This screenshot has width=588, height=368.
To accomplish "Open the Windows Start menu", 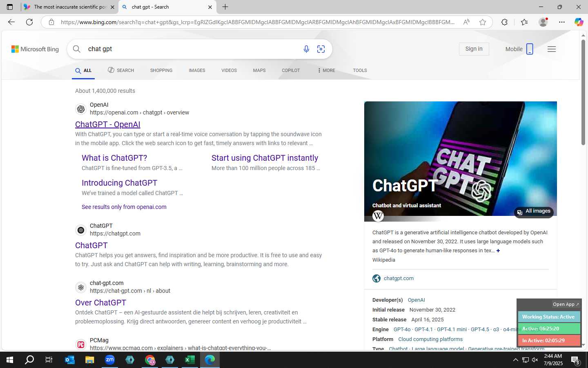I will coord(10,360).
